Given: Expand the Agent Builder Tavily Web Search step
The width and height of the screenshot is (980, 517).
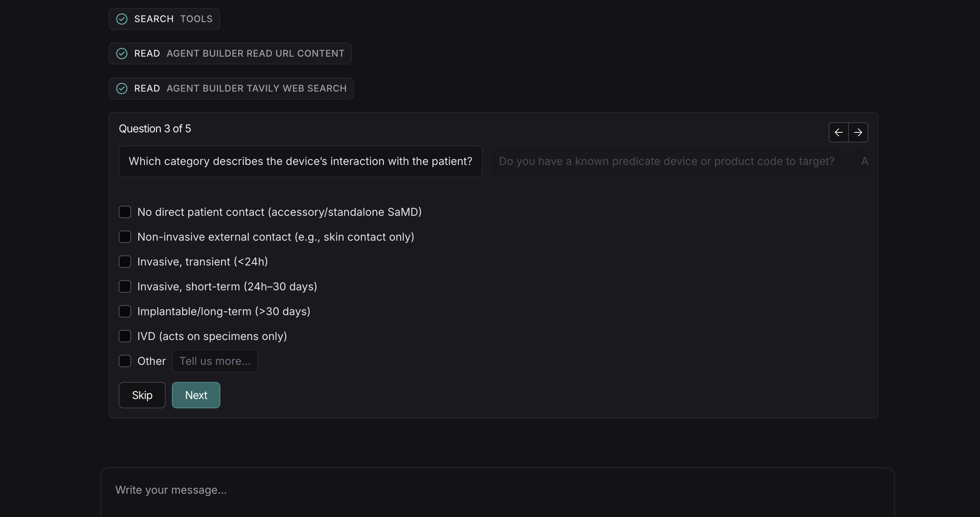Looking at the screenshot, I should coord(240,88).
